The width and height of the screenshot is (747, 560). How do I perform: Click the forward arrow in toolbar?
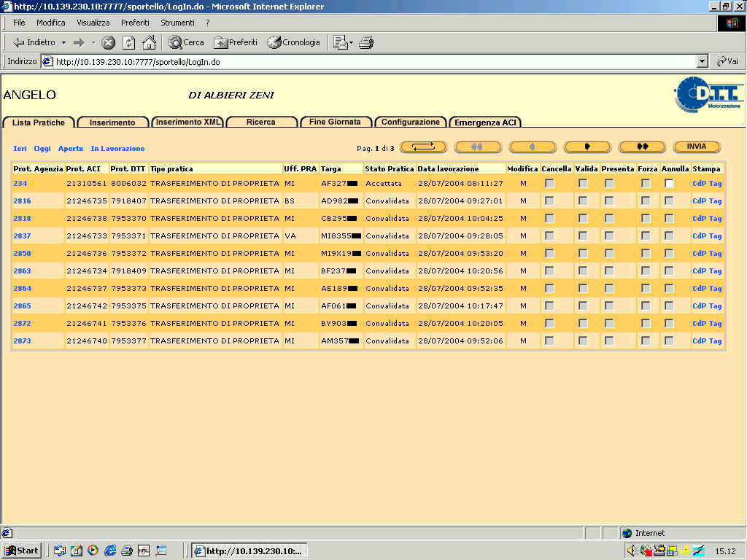(79, 43)
